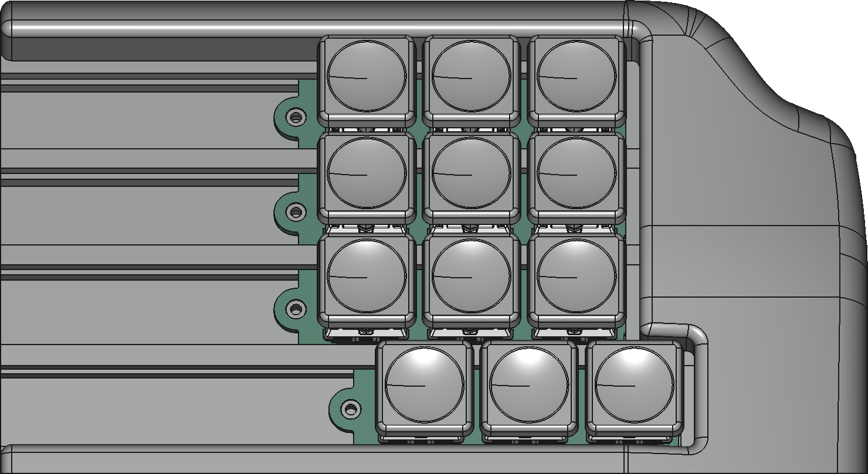Select the top row middle keycap

[472, 81]
